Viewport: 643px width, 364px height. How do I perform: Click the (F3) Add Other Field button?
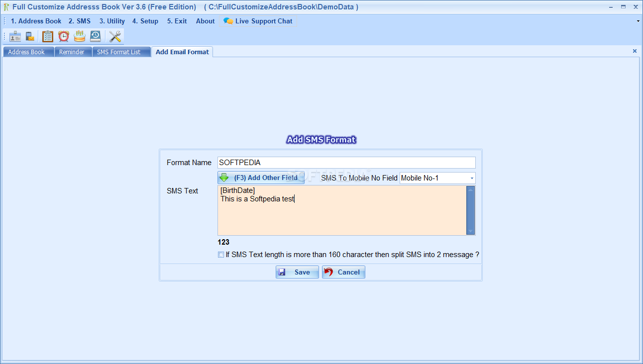pos(261,178)
